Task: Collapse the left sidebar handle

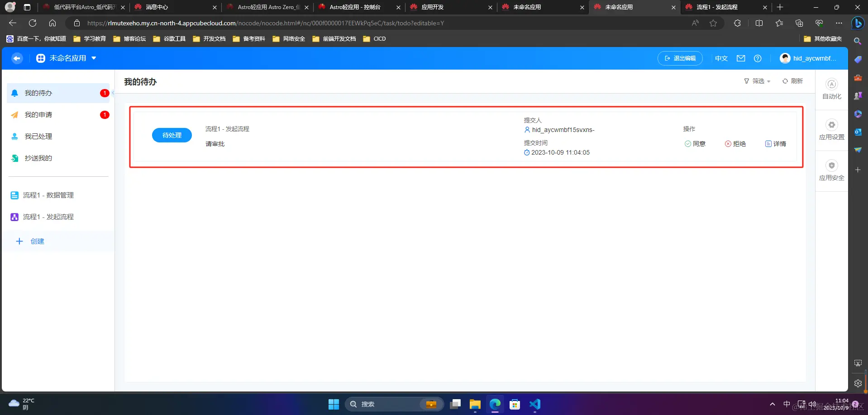Action: click(x=113, y=93)
